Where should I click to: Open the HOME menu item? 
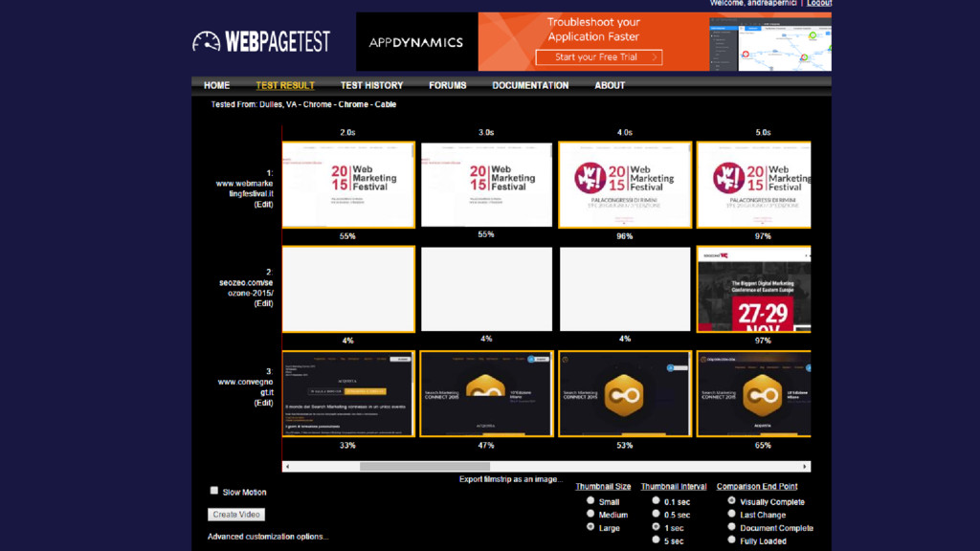[217, 85]
